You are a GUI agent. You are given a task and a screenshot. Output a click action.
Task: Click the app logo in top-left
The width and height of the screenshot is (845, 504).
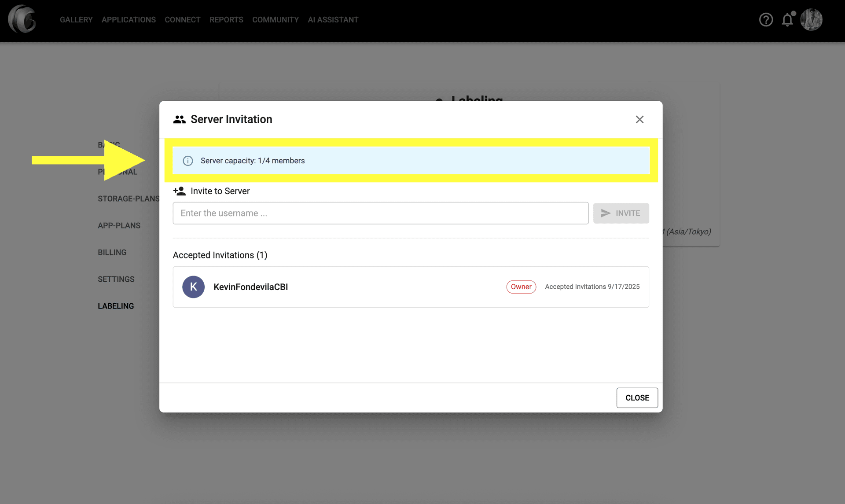[x=22, y=19]
